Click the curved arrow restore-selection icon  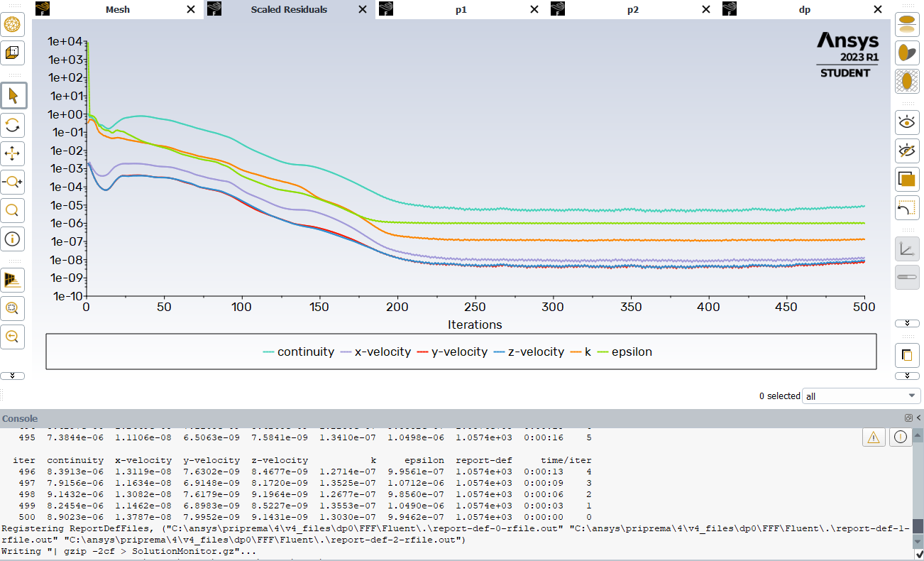pos(907,207)
